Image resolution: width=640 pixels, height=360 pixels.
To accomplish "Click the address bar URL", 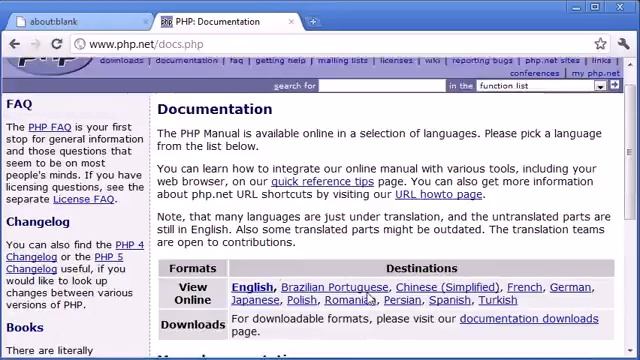I will (146, 44).
